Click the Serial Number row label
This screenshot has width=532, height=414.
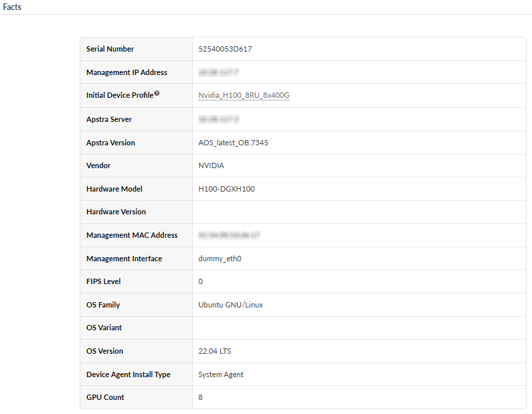(110, 49)
